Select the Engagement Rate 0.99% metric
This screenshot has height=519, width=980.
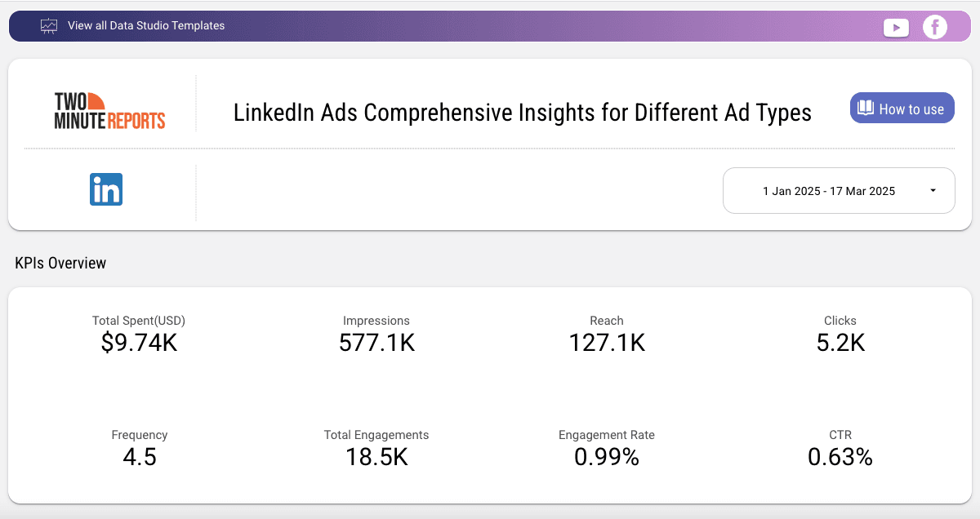(x=607, y=457)
